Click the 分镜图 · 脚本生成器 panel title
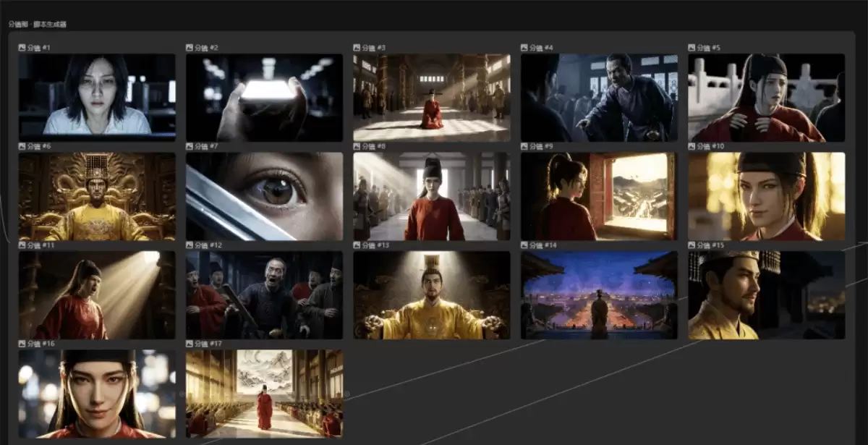Viewport: 868px width, 445px height. coord(38,24)
